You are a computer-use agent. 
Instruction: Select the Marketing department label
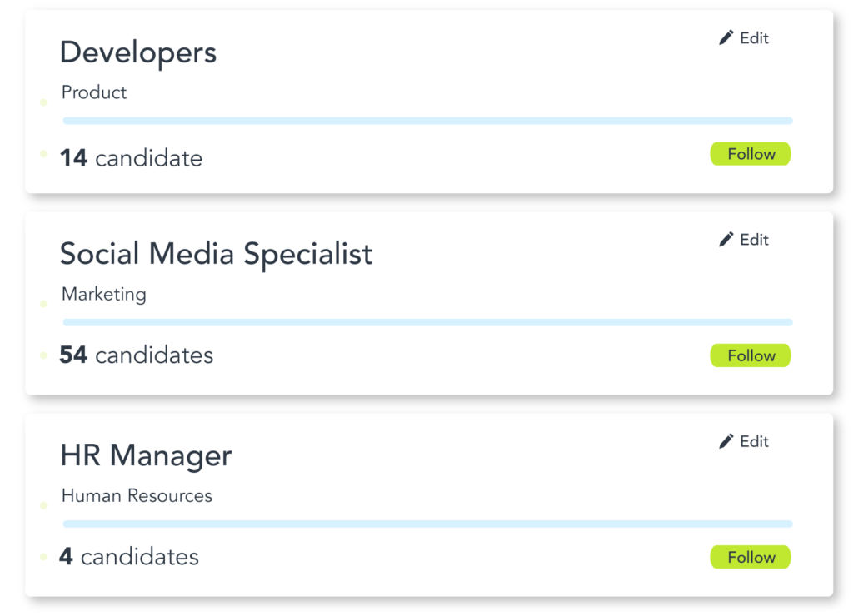(104, 294)
